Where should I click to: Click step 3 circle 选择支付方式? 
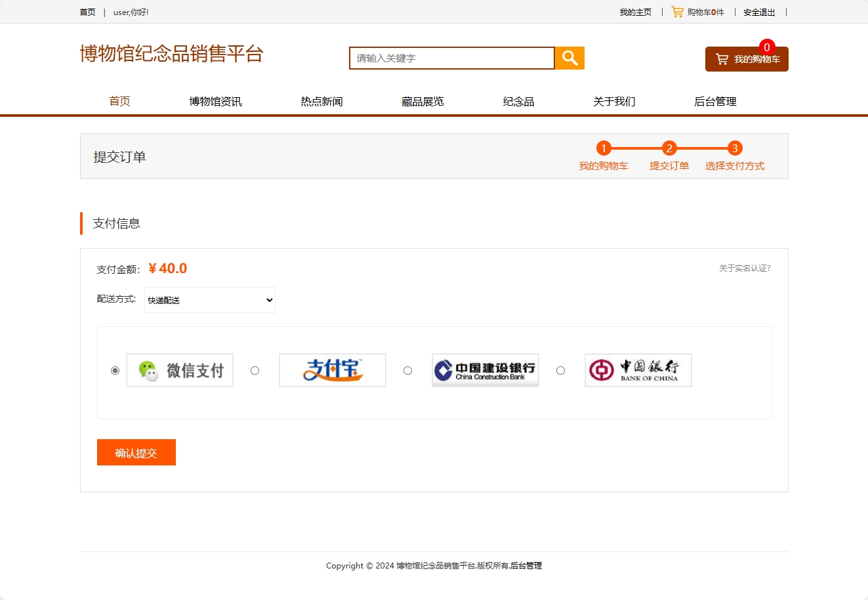734,148
